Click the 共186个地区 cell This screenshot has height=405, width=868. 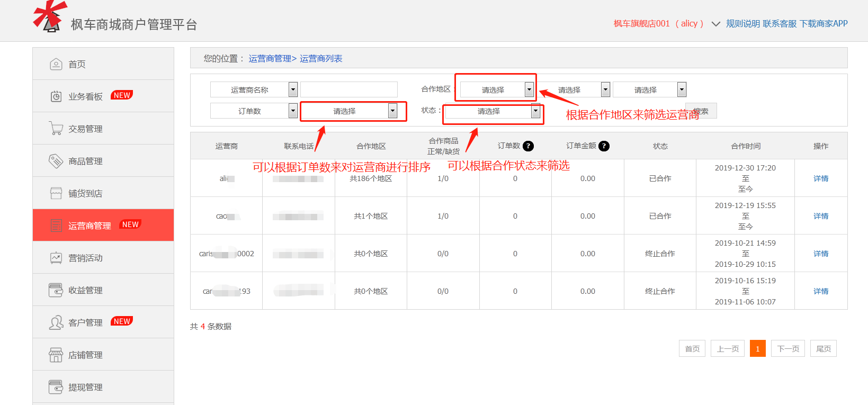[x=371, y=179]
